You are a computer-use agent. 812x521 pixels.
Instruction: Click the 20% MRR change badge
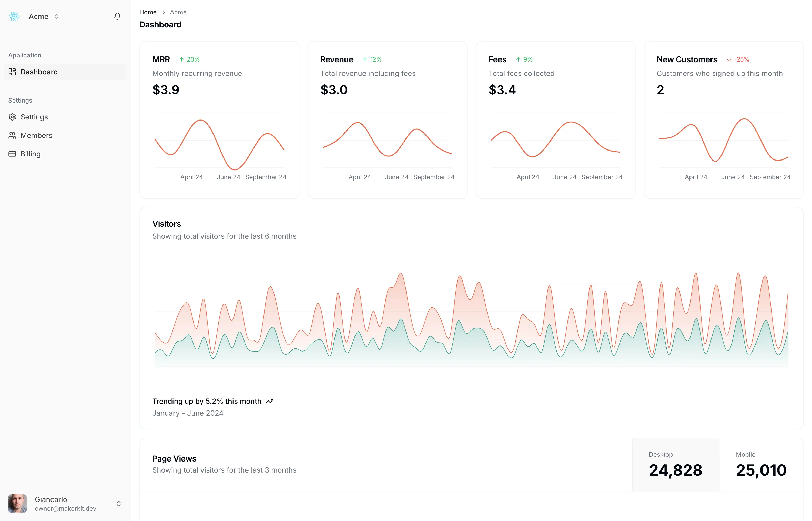click(x=189, y=59)
